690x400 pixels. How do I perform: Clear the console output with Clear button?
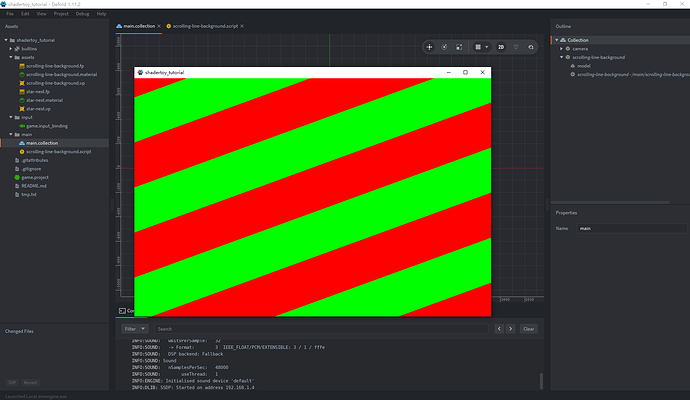click(528, 328)
